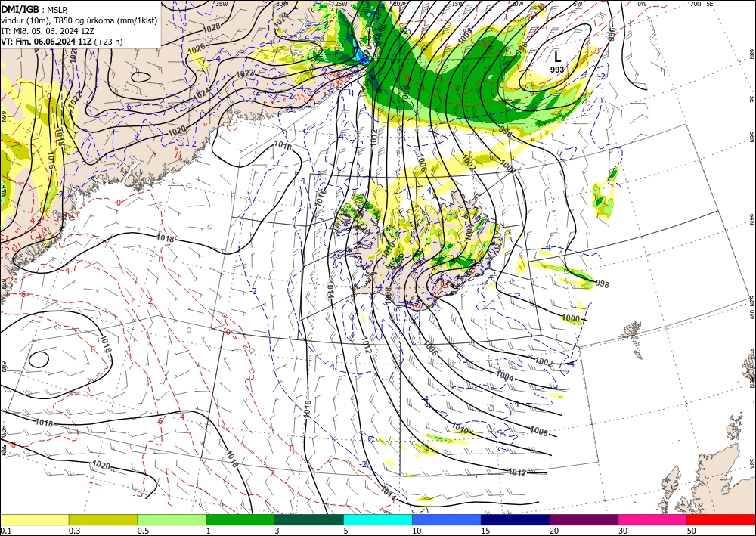Image resolution: width=756 pixels, height=536 pixels.
Task: Pick the cyan 5–10 mm legend swatch
Action: [378, 520]
